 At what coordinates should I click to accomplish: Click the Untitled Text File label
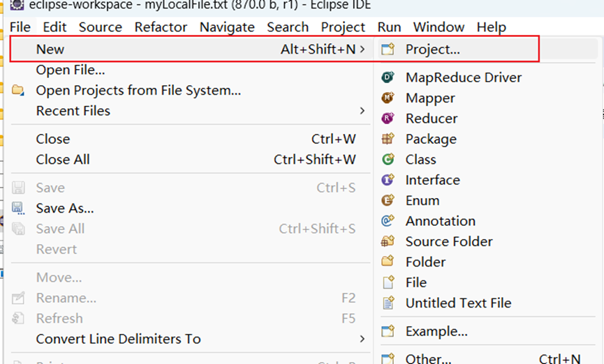click(458, 303)
